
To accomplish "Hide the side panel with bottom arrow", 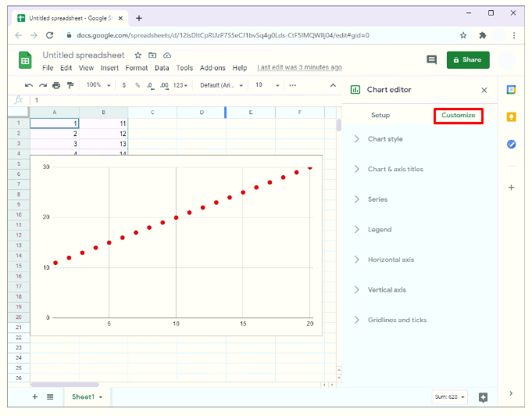I will tap(511, 393).
